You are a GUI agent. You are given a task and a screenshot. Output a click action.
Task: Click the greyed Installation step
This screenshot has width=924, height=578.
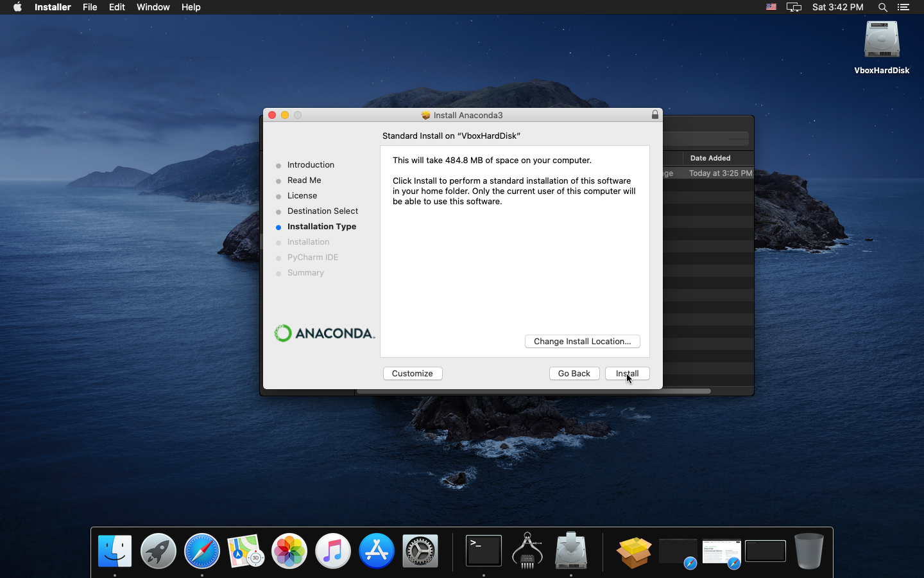[x=308, y=241]
